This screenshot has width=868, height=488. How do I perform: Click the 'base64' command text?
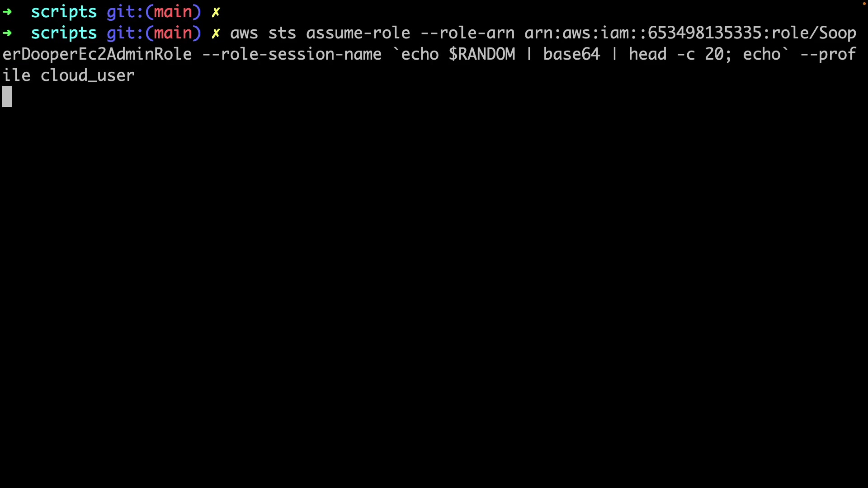pyautogui.click(x=571, y=54)
